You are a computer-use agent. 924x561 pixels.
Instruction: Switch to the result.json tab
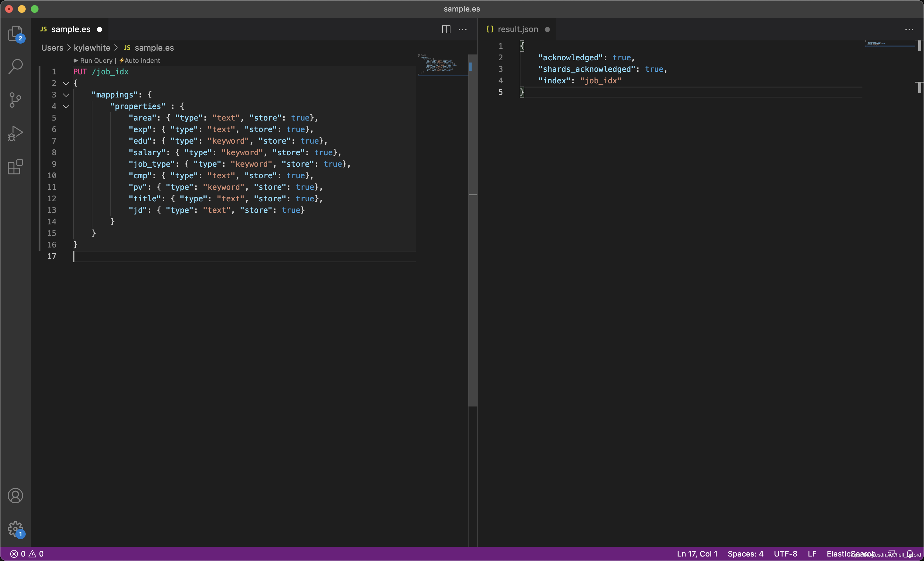click(518, 29)
